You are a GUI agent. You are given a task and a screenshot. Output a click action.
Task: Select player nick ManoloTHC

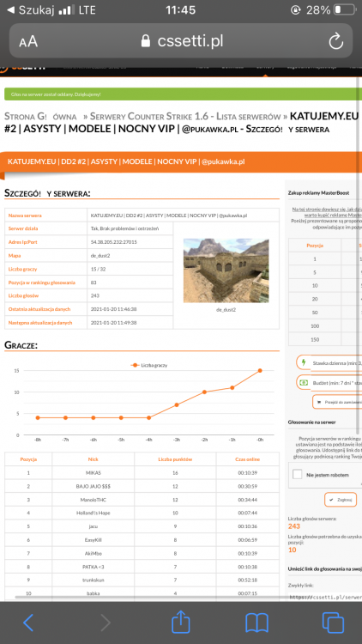tap(94, 500)
